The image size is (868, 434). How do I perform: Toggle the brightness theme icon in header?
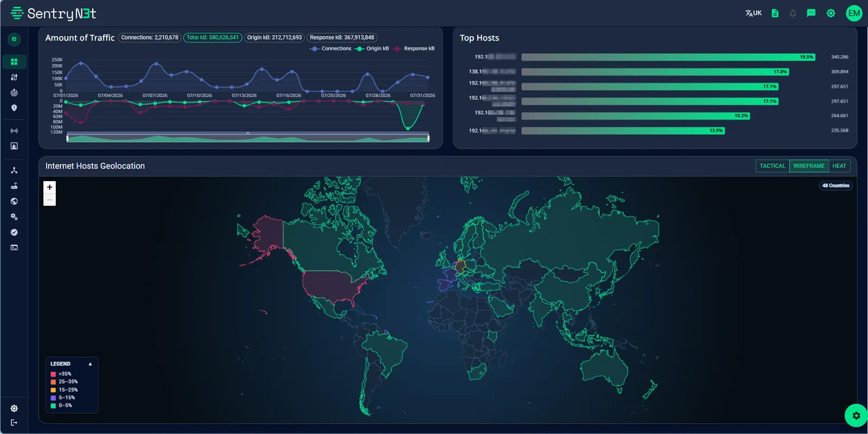tap(831, 13)
